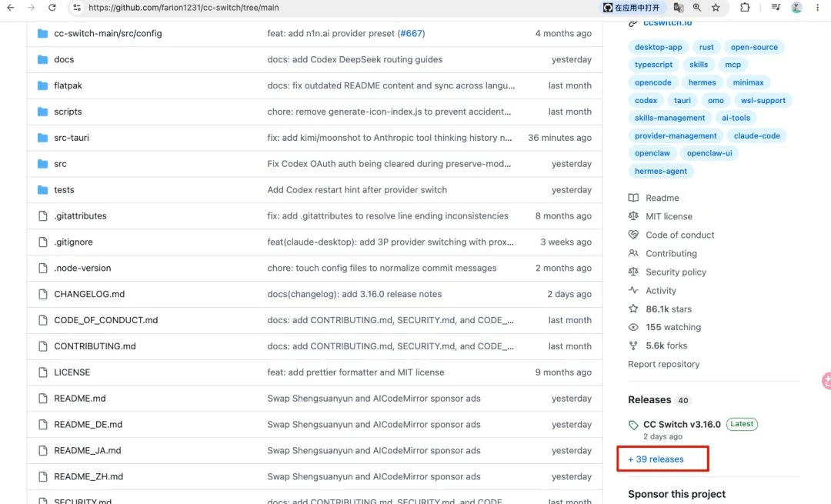Viewport: 831px width, 504px height.
Task: Select the open-source topic tag
Action: [x=754, y=47]
